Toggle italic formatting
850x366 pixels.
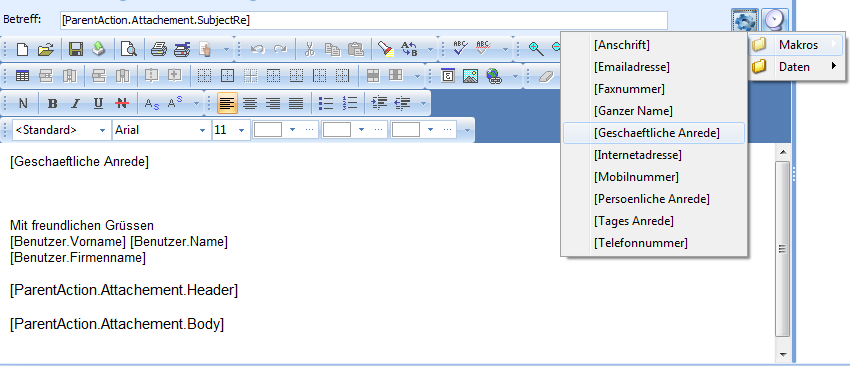click(75, 103)
